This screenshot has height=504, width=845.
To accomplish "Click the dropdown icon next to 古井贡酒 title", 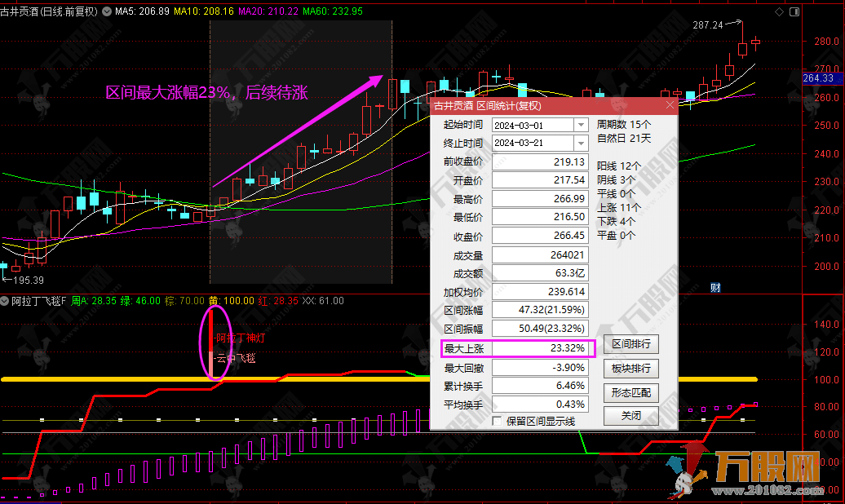I will [x=107, y=11].
